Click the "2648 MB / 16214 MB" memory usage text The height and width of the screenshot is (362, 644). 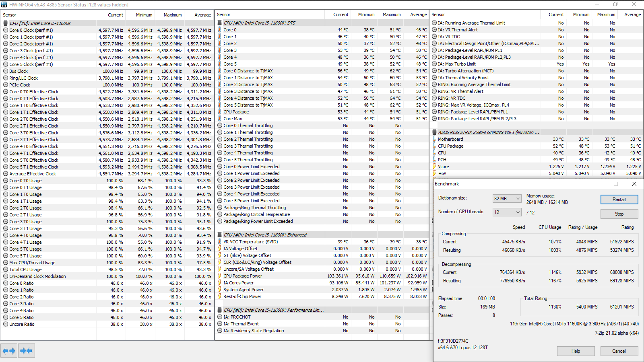(x=547, y=202)
